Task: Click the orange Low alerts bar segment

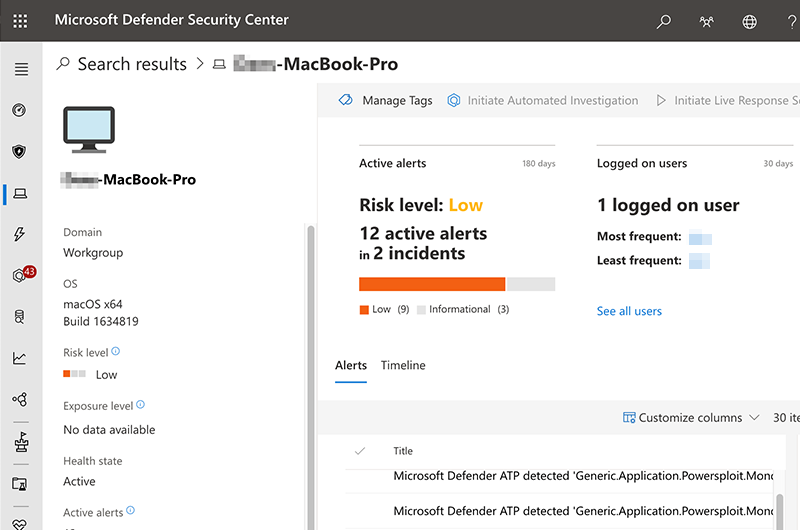Action: [432, 284]
